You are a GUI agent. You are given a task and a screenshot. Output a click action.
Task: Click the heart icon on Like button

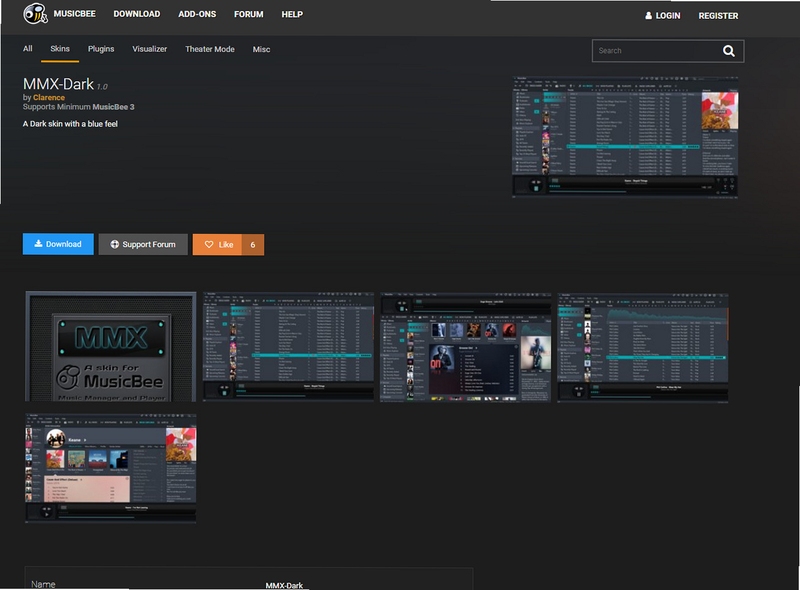coord(209,244)
